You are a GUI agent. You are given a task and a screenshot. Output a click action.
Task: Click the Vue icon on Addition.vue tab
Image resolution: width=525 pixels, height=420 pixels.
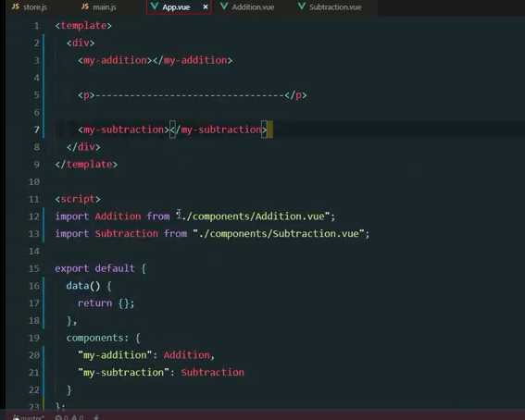pos(224,6)
